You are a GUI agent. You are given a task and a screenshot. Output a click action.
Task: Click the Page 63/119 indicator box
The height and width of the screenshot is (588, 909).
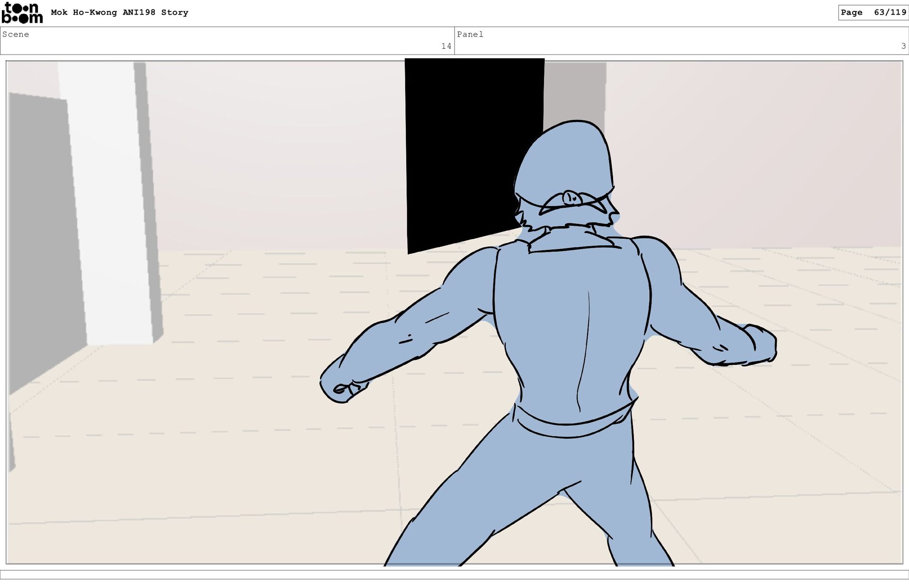click(x=873, y=13)
